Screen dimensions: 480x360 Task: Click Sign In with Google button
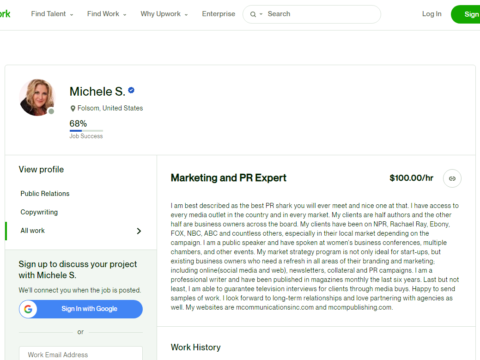point(81,309)
